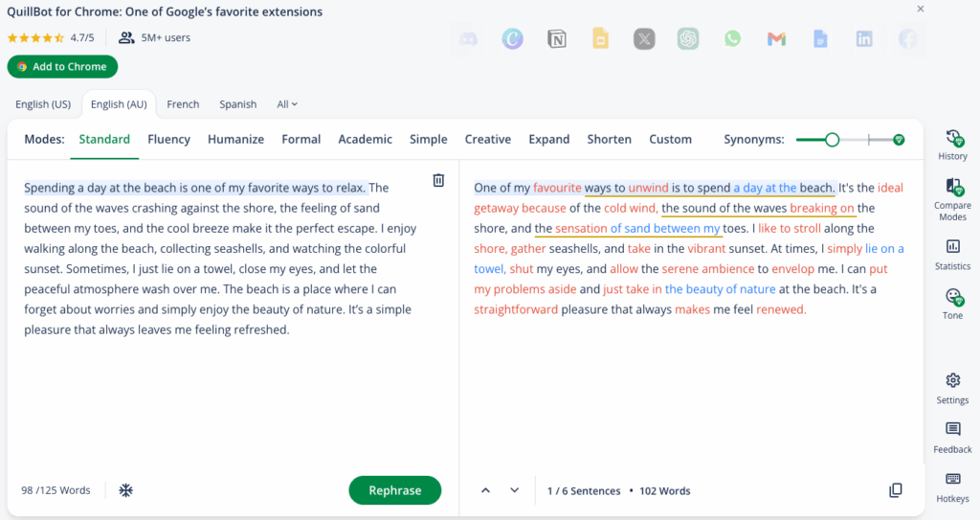Click the Google Slides icon

click(x=601, y=39)
